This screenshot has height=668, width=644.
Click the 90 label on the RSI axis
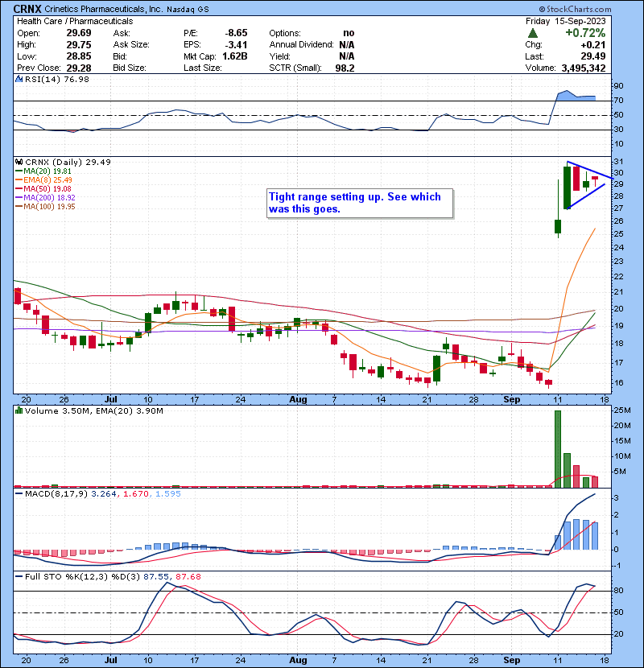(618, 85)
